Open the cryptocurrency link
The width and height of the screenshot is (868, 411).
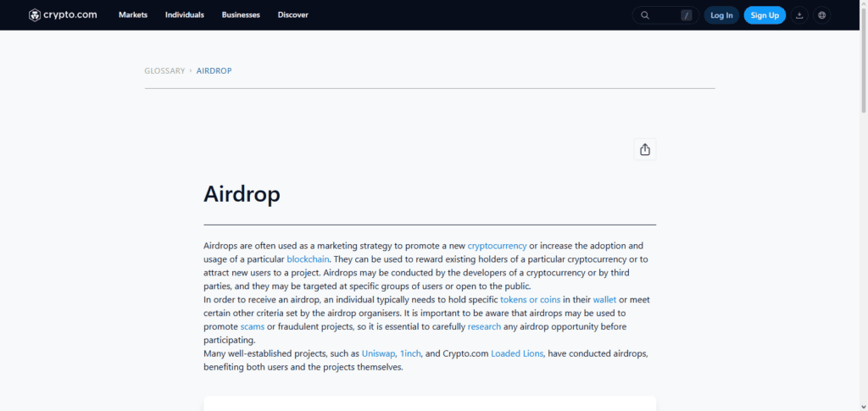497,246
